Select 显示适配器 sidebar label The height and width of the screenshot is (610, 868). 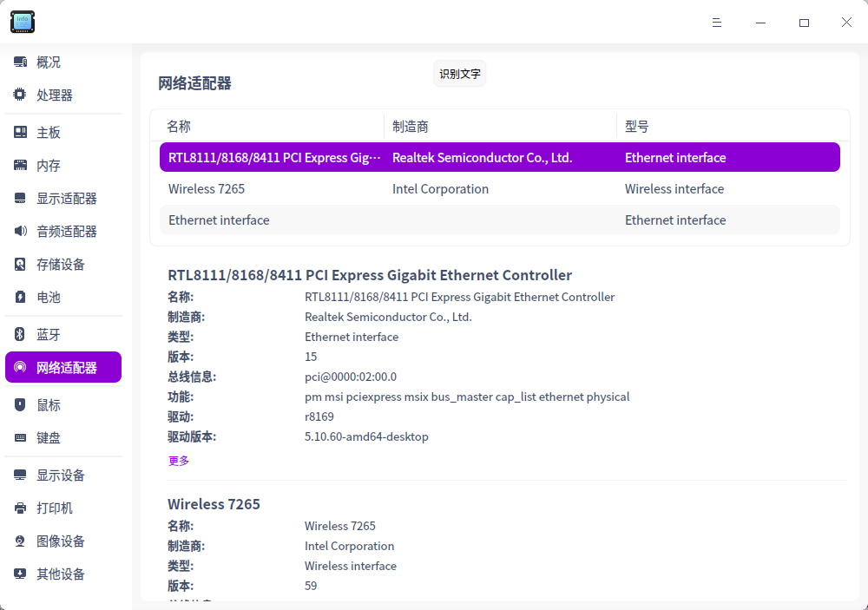point(67,198)
